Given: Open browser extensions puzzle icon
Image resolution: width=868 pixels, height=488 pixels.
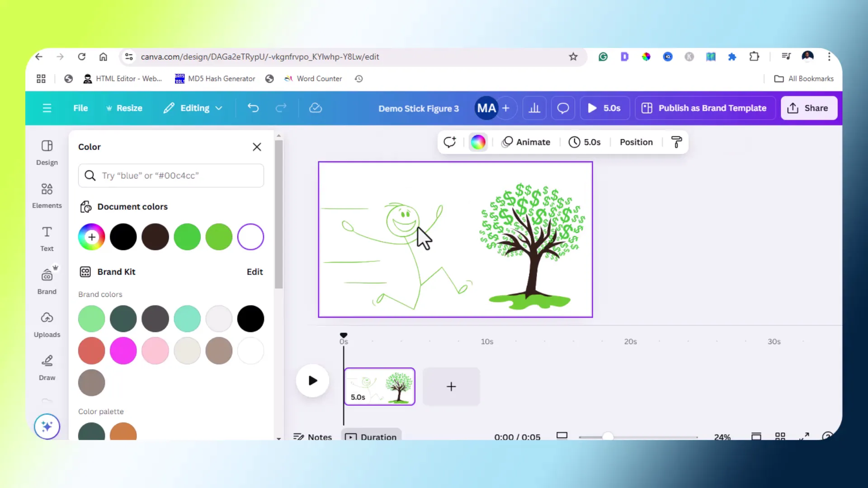Looking at the screenshot, I should click(x=754, y=56).
